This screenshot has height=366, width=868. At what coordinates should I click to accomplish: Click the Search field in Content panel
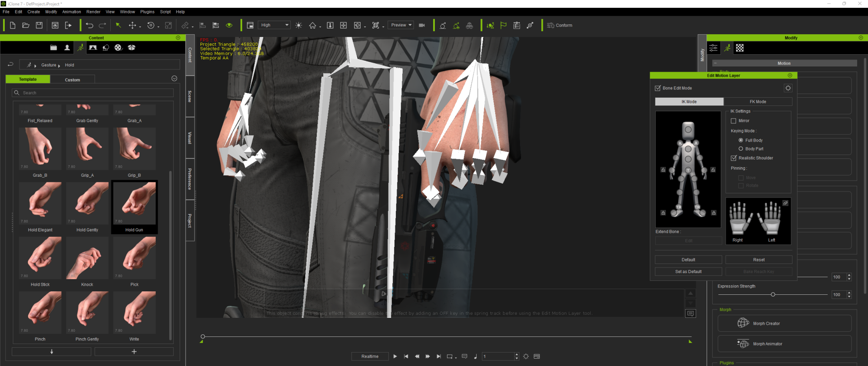coord(92,92)
